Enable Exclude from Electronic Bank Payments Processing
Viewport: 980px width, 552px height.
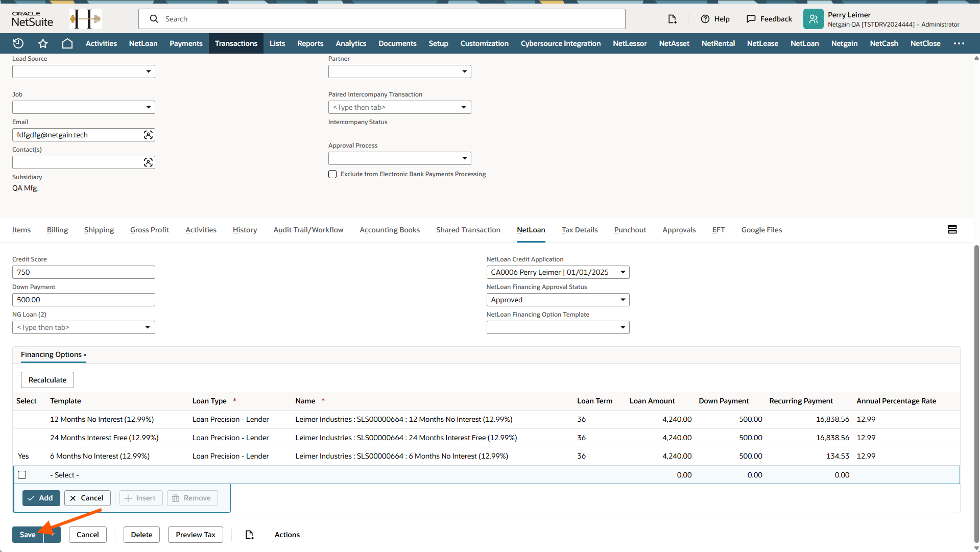click(x=332, y=174)
